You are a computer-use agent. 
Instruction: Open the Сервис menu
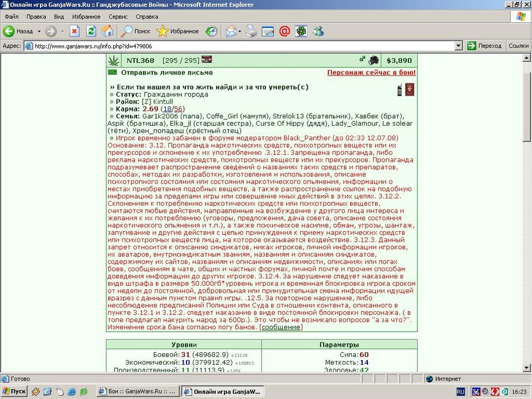(x=118, y=17)
